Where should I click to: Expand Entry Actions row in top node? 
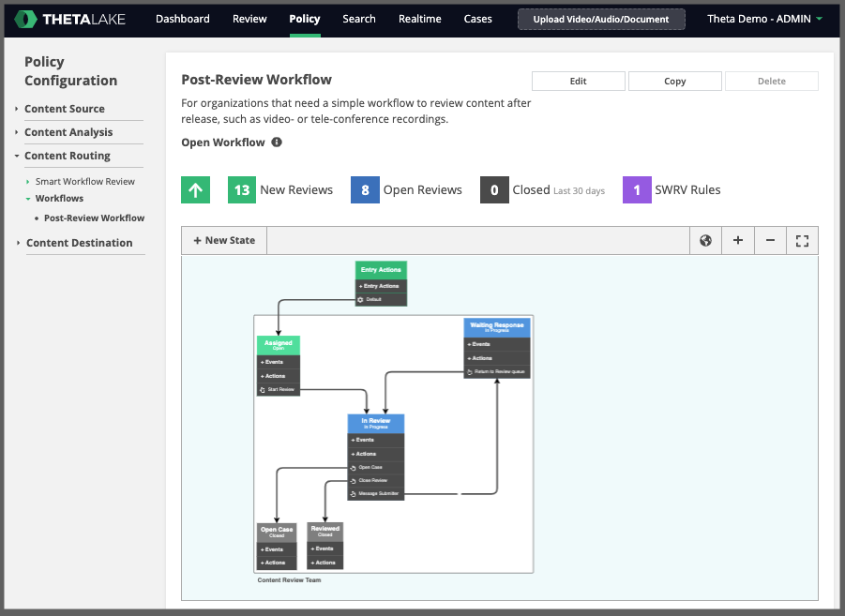tap(381, 286)
